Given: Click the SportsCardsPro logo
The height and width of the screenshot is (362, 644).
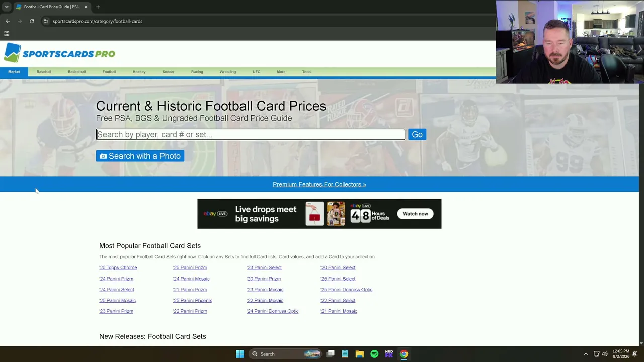Looking at the screenshot, I should click(59, 53).
